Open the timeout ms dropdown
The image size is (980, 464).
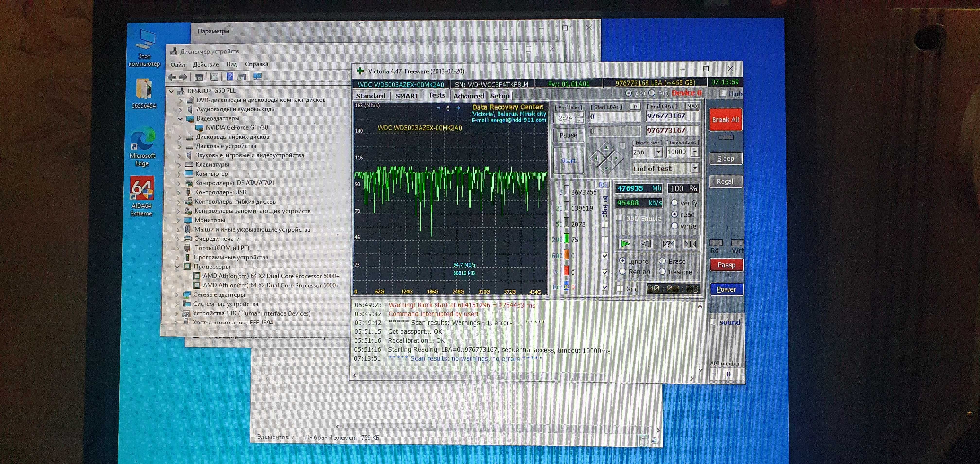point(695,152)
